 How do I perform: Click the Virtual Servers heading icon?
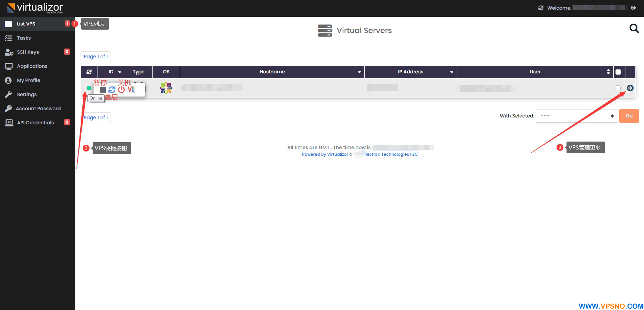pos(325,30)
